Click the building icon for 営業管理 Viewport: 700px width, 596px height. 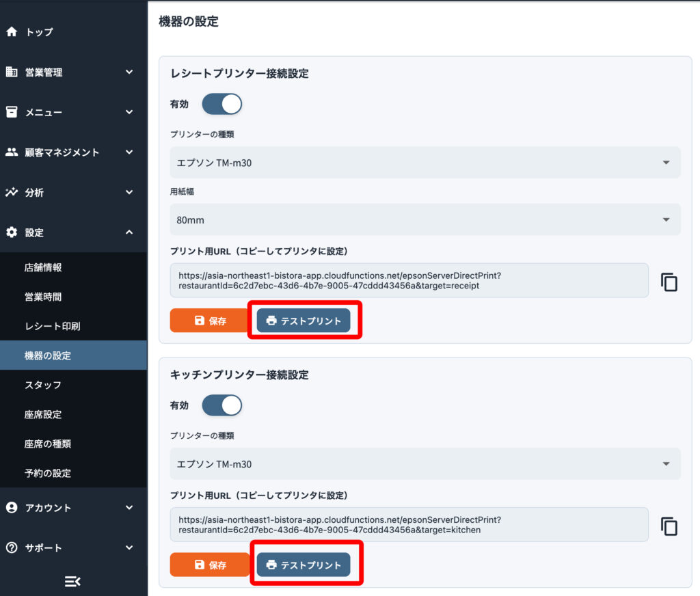point(12,72)
